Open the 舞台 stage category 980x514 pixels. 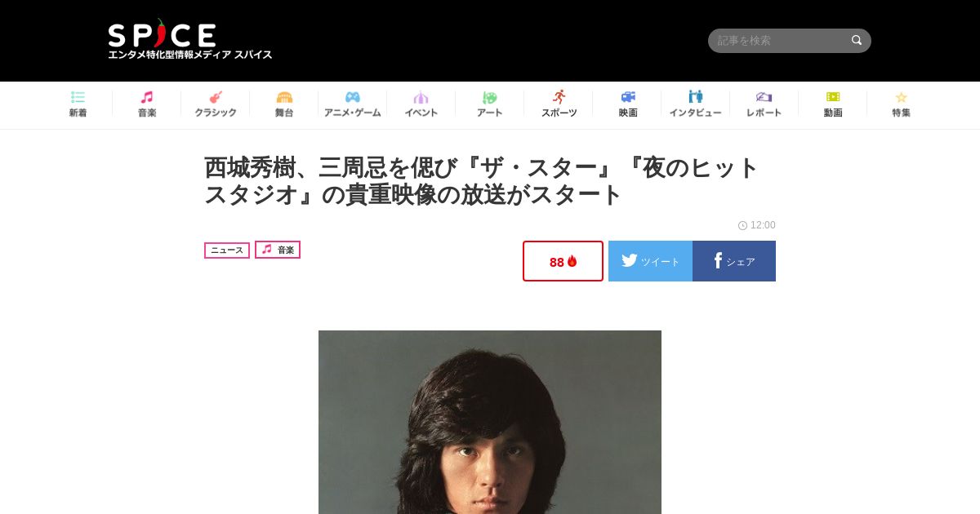point(284,104)
